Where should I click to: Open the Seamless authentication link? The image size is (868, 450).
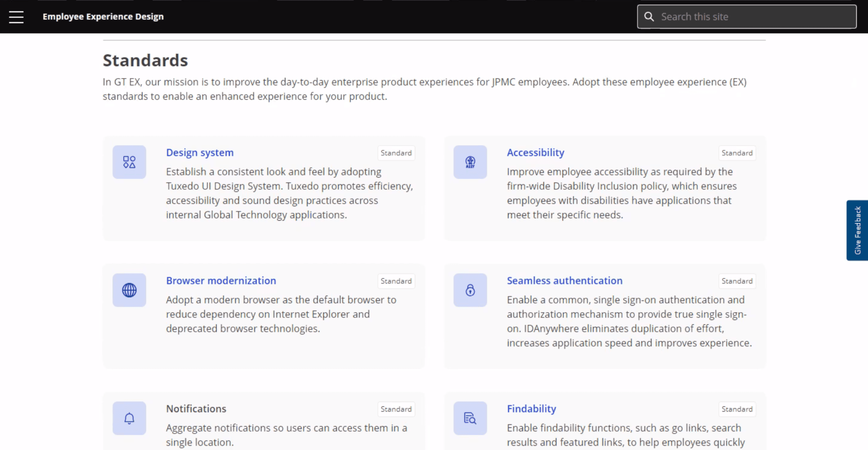click(564, 281)
